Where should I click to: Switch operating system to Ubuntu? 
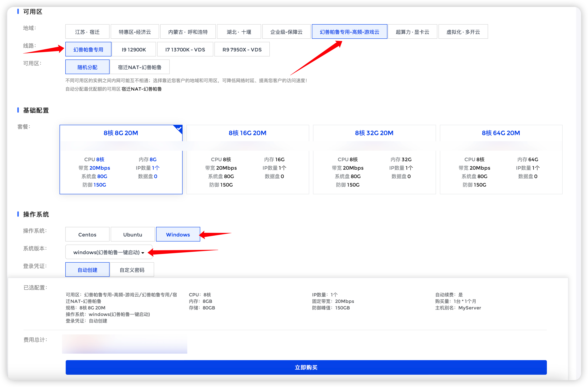[x=133, y=234]
